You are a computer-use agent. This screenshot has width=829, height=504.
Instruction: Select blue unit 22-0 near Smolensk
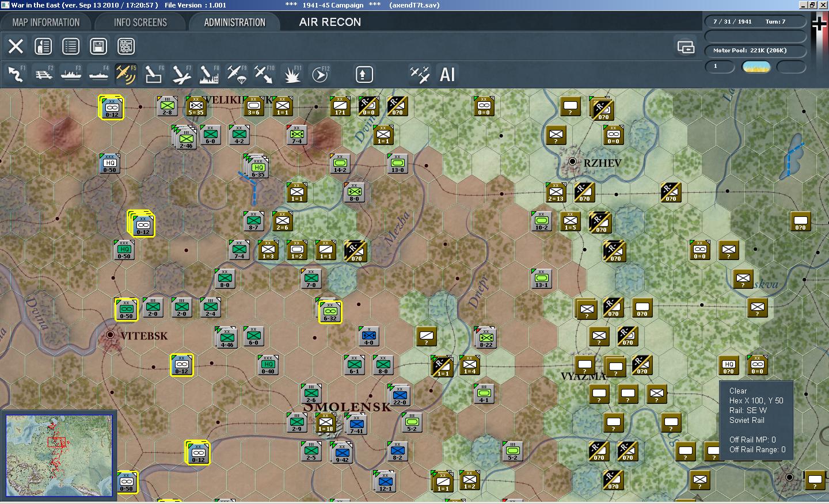(400, 396)
